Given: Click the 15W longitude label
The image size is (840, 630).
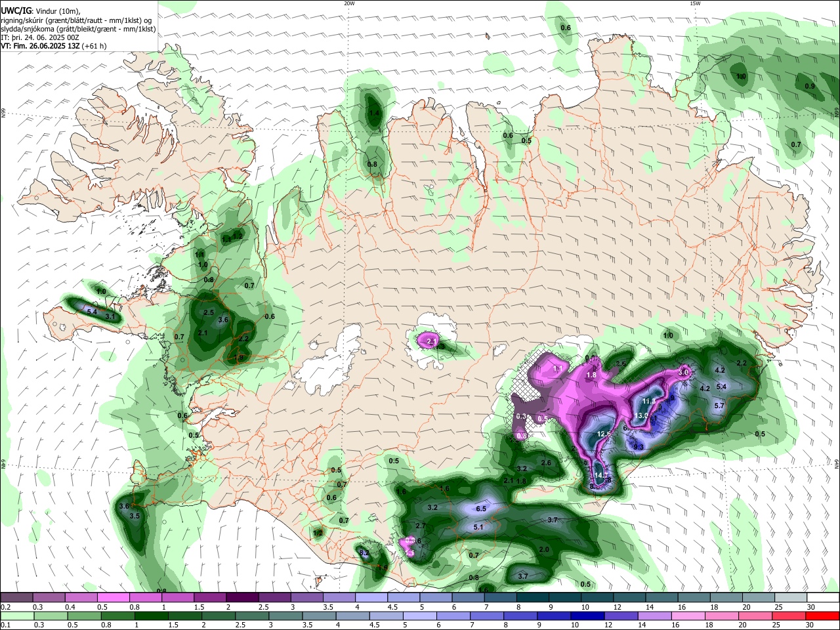Looking at the screenshot, I should pos(694,3).
